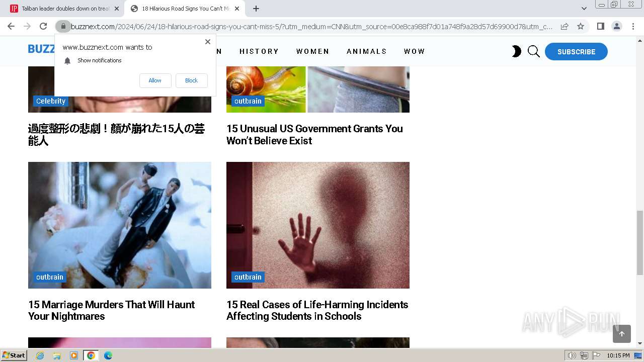Viewport: 644px width, 362px height.
Task: Open the ANIMALS menu section
Action: click(367, 51)
